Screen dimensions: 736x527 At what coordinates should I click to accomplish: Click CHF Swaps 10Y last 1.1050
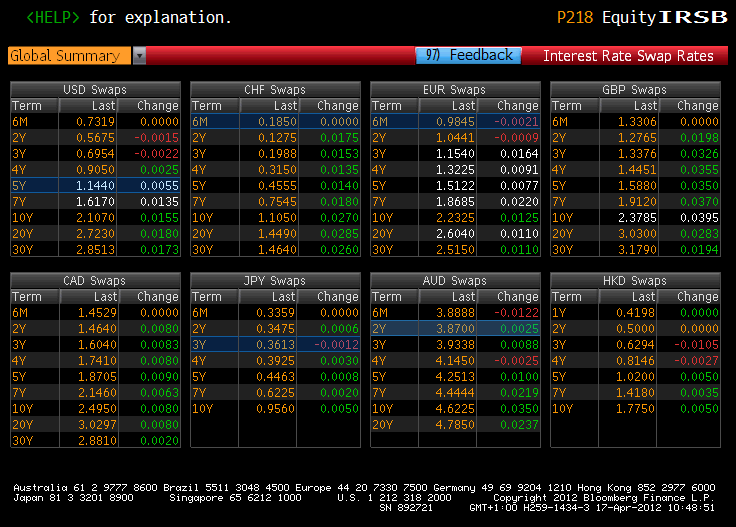coord(277,217)
